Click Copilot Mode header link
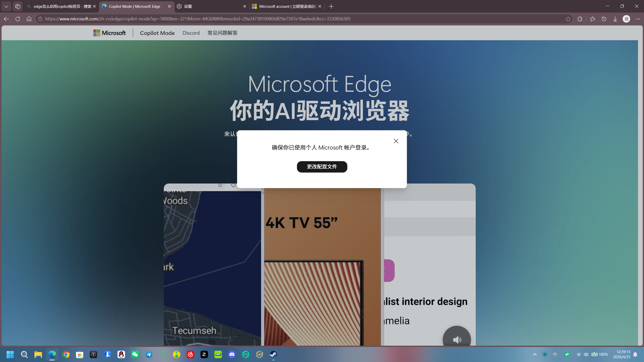644x362 pixels. (x=157, y=33)
